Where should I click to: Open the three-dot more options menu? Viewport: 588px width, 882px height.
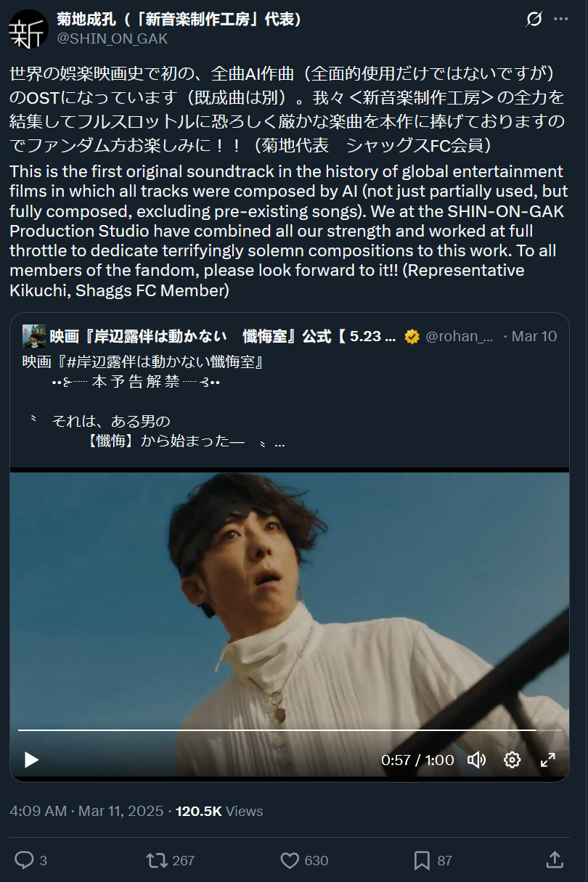(561, 20)
